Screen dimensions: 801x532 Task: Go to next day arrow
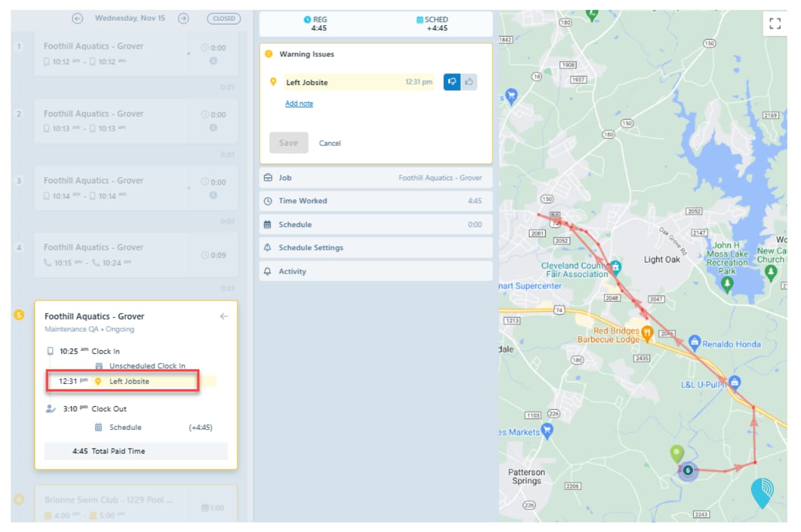(x=183, y=18)
